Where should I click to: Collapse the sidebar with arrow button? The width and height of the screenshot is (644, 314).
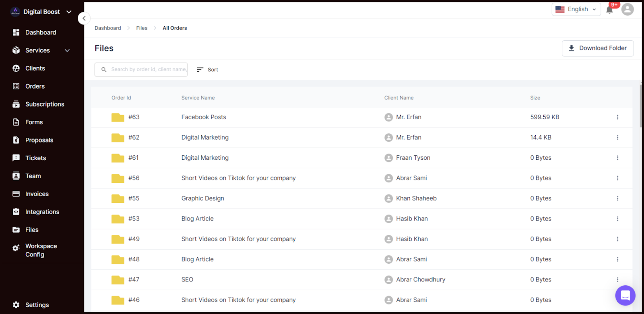[84, 18]
